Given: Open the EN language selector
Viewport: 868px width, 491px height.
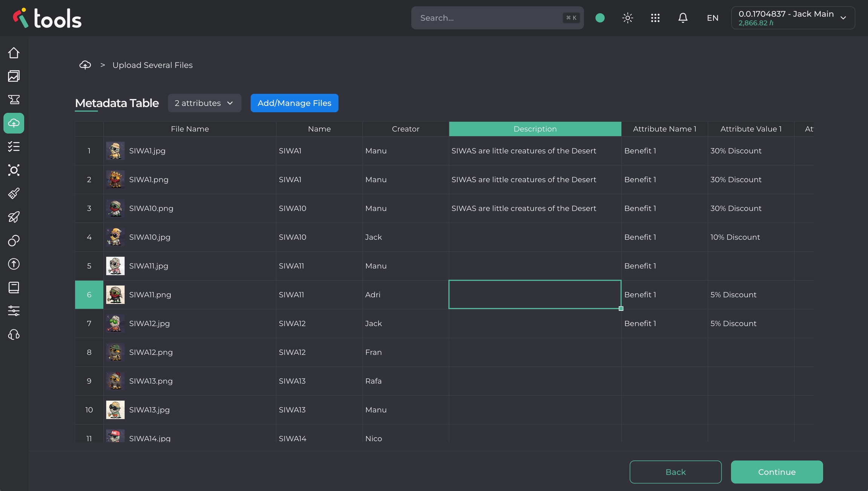Looking at the screenshot, I should [x=712, y=18].
